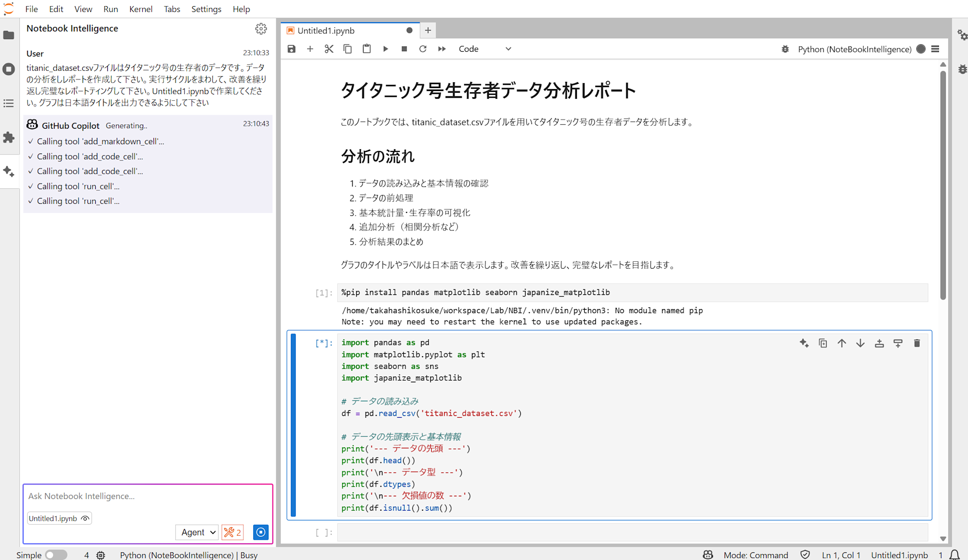Click the cell's AI sparkle action icon
Image resolution: width=968 pixels, height=560 pixels.
click(804, 343)
